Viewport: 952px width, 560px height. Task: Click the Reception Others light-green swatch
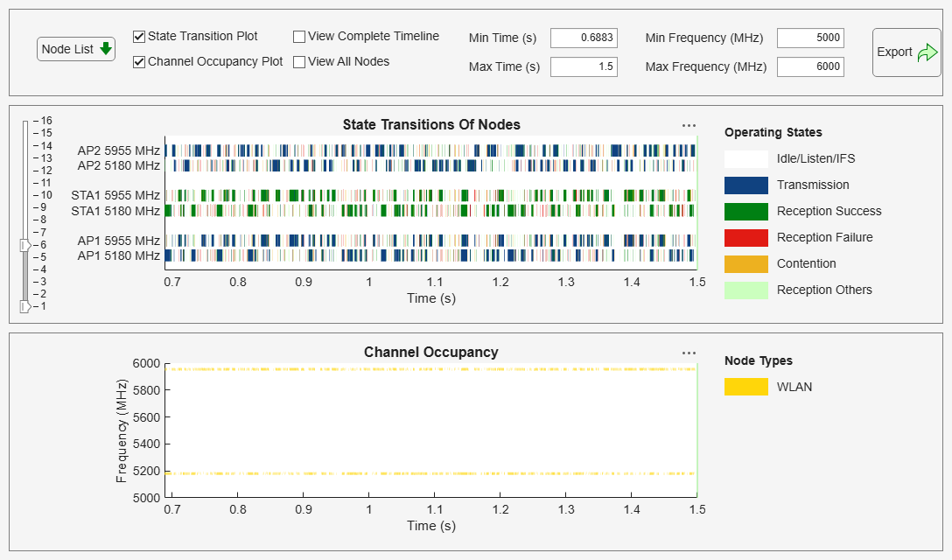click(746, 290)
